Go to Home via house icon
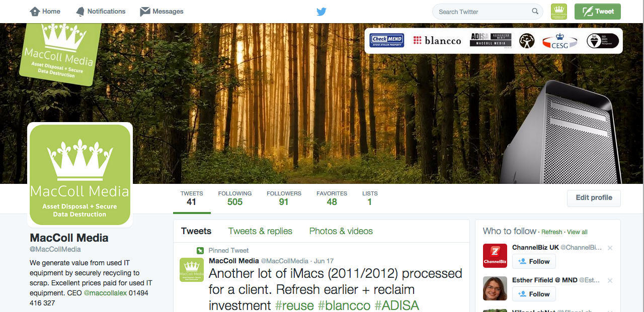The width and height of the screenshot is (644, 312). (35, 11)
